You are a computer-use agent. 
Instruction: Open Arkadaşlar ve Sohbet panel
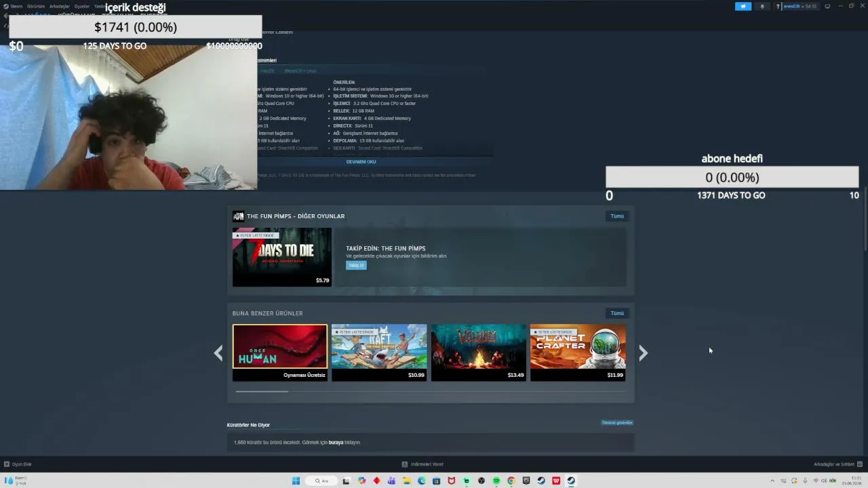[x=838, y=464]
